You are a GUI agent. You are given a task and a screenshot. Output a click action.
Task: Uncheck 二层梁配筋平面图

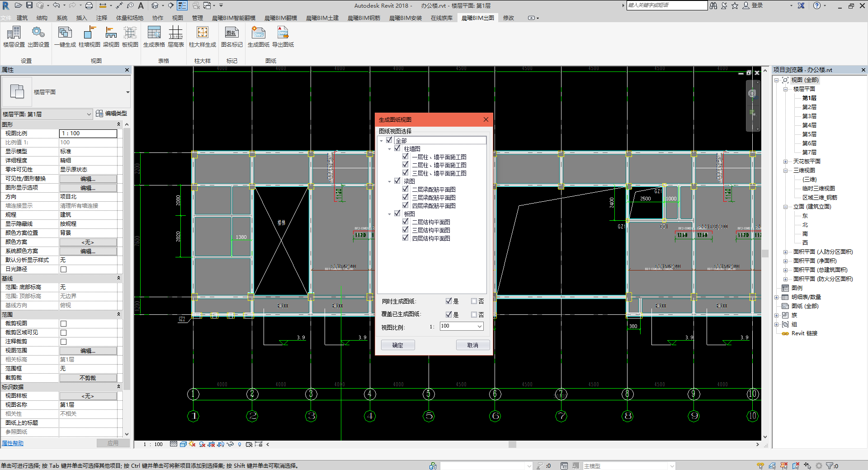tap(406, 189)
